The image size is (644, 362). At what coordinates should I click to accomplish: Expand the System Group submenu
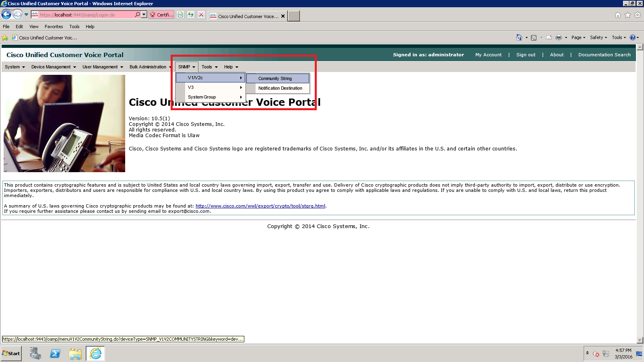211,97
